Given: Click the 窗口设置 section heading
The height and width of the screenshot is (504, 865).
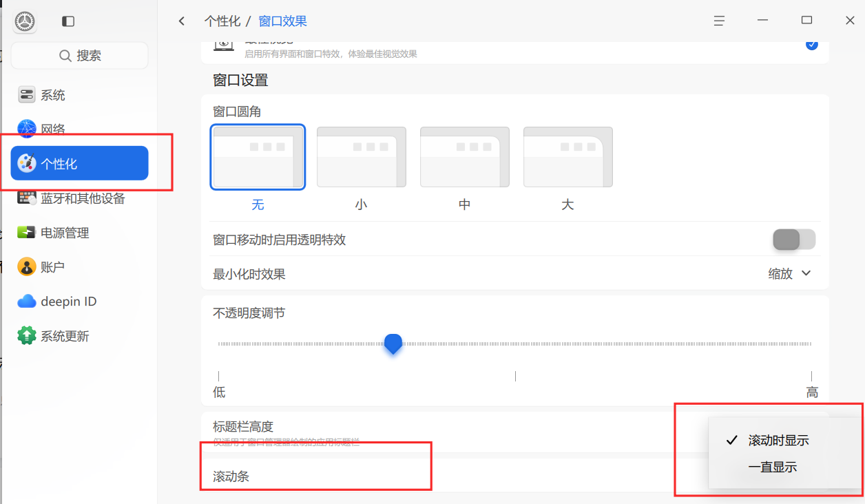Looking at the screenshot, I should [240, 80].
